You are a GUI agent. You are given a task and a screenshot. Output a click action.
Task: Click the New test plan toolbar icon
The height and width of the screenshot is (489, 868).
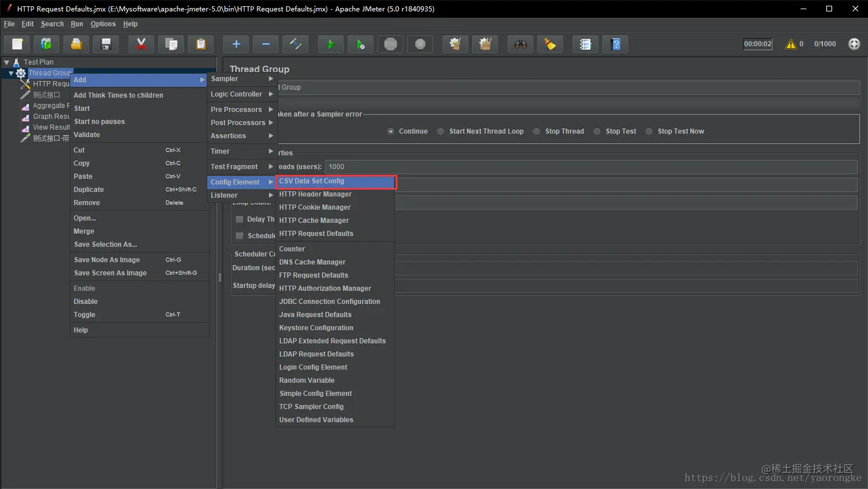(x=17, y=44)
